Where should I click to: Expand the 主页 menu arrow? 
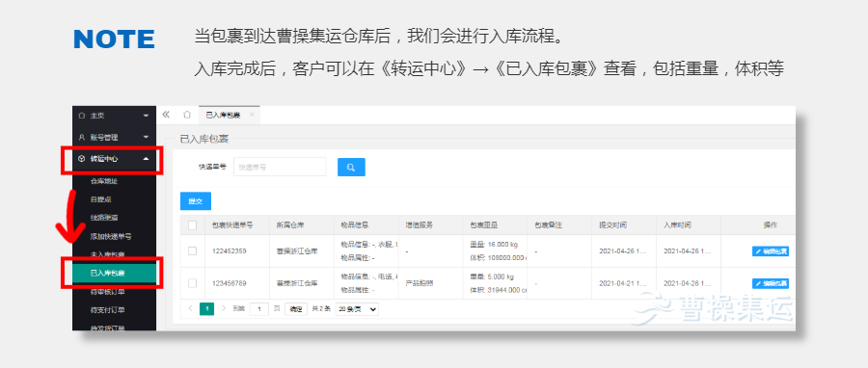point(147,116)
